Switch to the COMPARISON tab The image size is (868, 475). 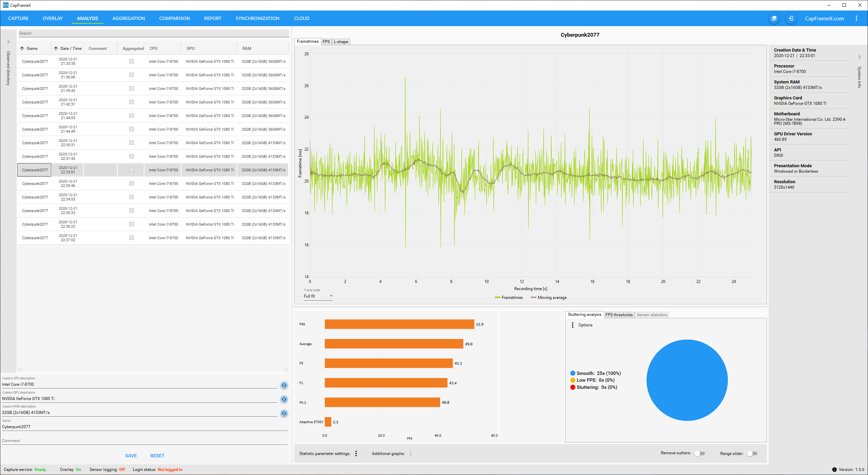coord(174,18)
